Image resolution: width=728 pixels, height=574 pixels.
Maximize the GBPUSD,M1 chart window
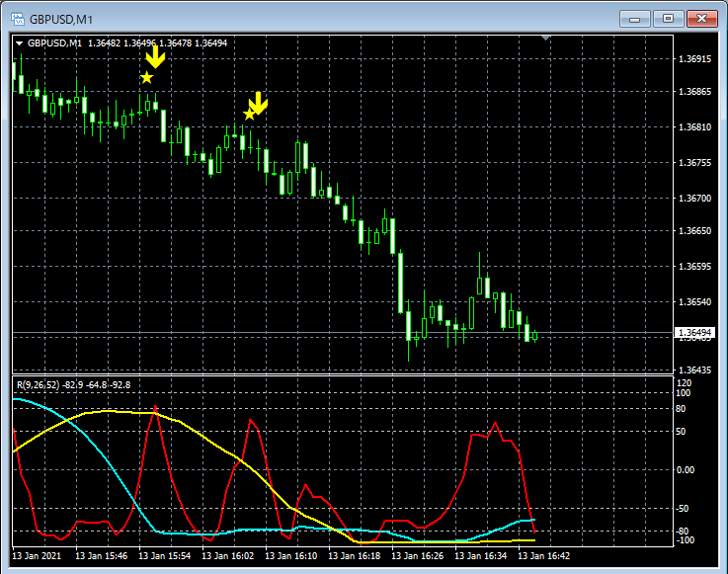click(x=669, y=18)
